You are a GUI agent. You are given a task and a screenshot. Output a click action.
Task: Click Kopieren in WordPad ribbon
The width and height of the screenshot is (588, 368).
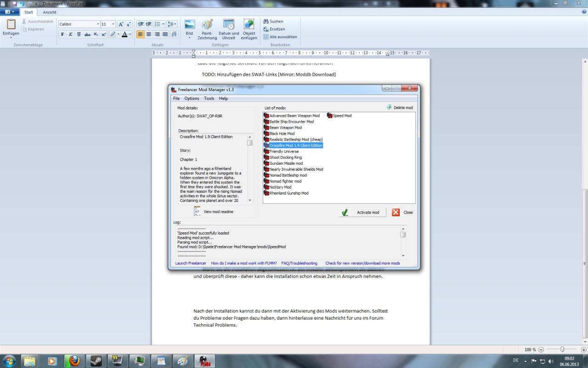[33, 29]
